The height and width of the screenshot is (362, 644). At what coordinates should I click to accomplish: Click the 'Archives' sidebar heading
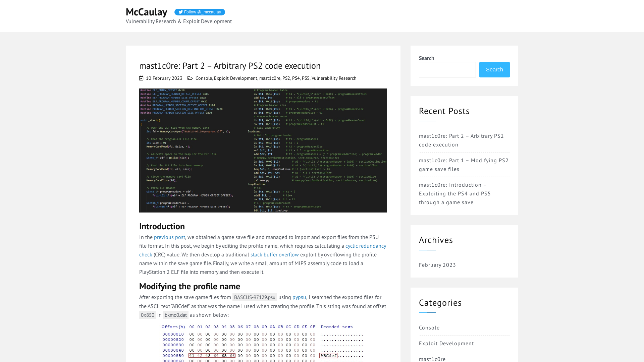click(436, 240)
